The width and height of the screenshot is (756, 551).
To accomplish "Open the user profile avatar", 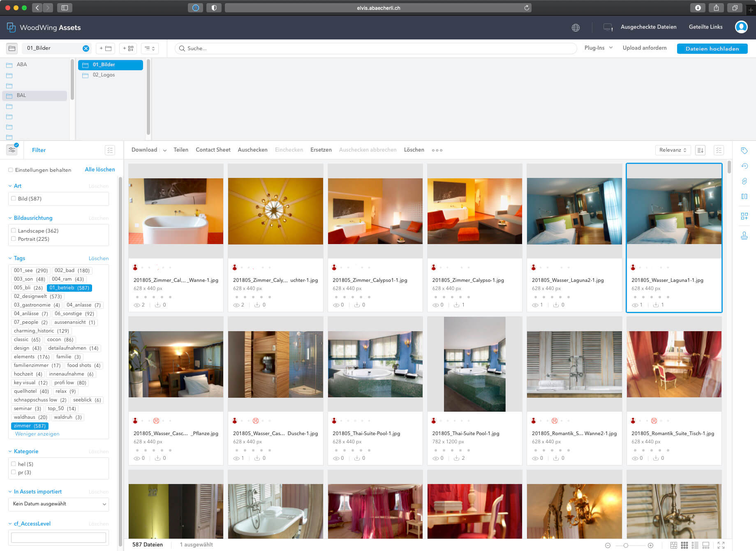I will [x=741, y=27].
